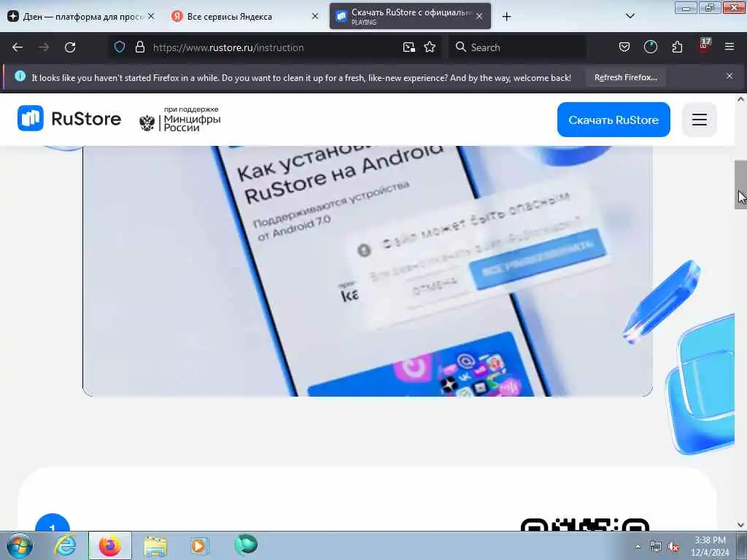Open the RuStore hamburger menu
747x560 pixels.
pos(700,120)
